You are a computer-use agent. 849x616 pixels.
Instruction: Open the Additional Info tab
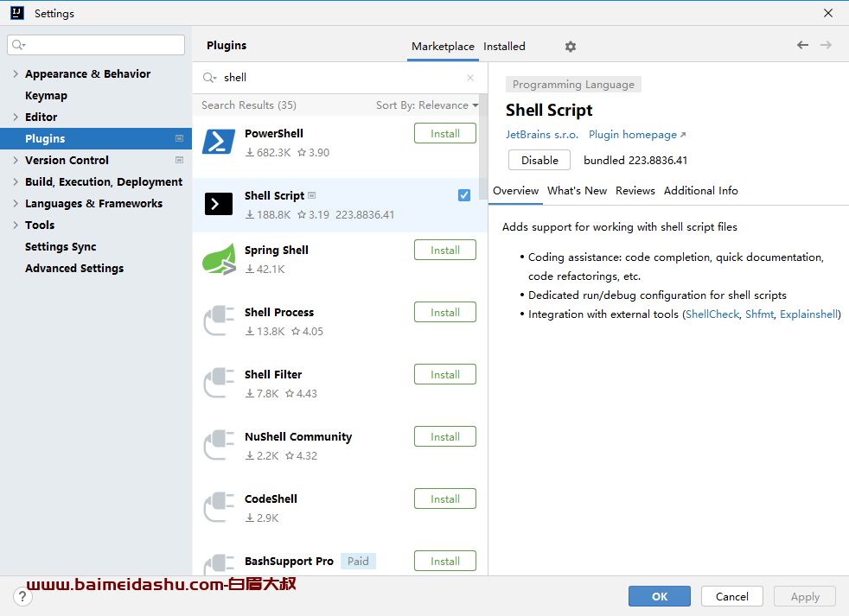click(x=700, y=191)
